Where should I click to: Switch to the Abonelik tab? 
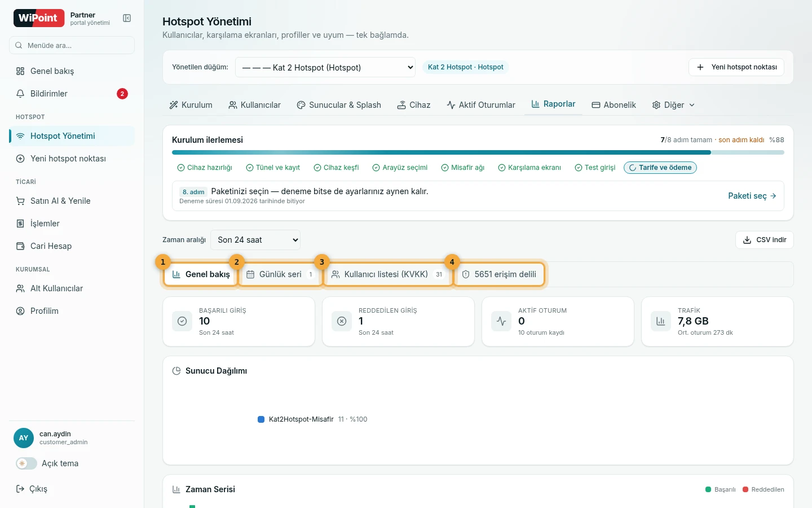click(614, 105)
